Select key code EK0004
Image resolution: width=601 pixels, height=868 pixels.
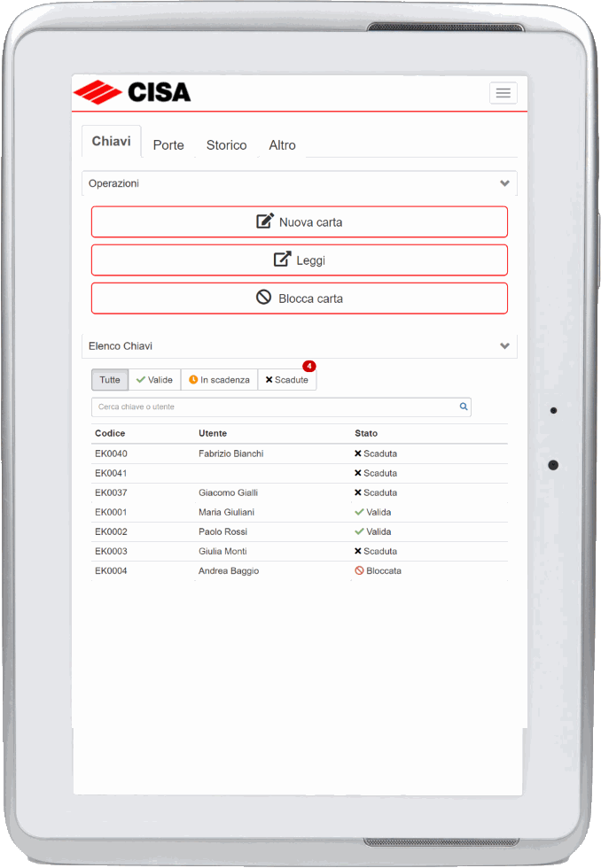pyautogui.click(x=111, y=570)
